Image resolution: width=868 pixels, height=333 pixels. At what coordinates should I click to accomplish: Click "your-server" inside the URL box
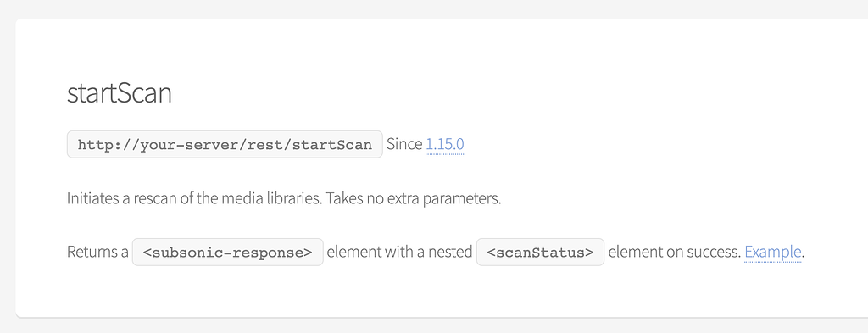[x=176, y=146]
